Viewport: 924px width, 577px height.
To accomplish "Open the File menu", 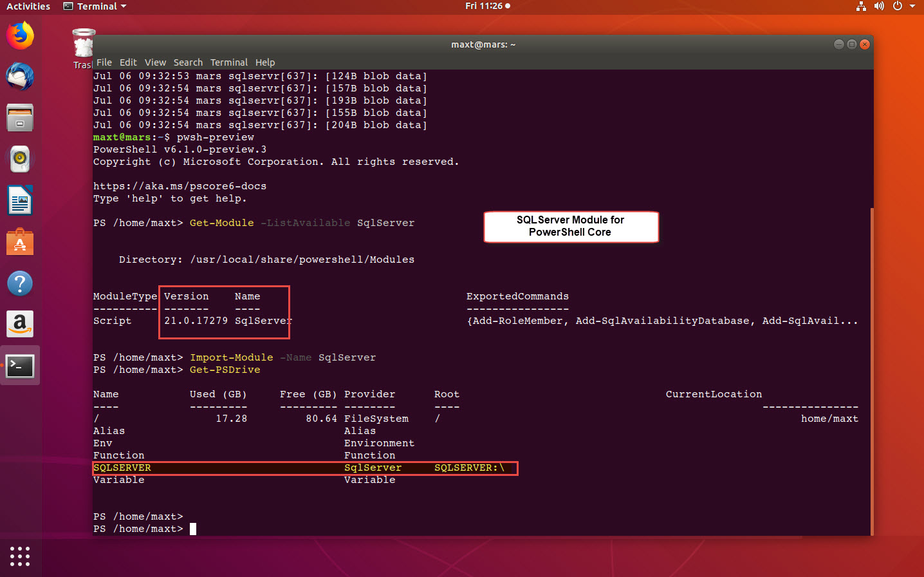I will [x=104, y=62].
